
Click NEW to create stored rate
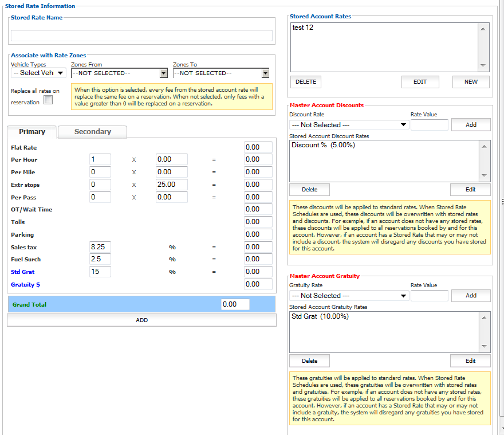(471, 82)
